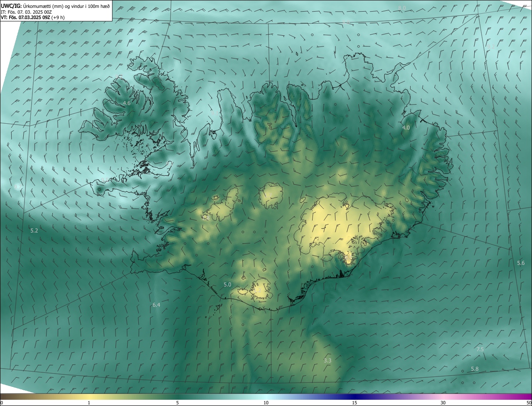Click the "5.8" value on the map
Viewport: 532px width, 406px height.
pos(475,369)
